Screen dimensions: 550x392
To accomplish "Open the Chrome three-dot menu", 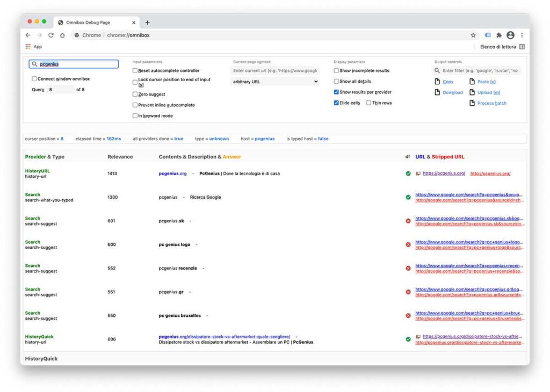I will (x=522, y=35).
